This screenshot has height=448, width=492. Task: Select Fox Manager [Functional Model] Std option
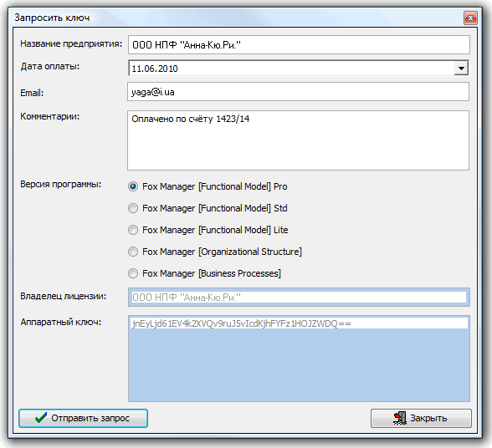(x=133, y=208)
